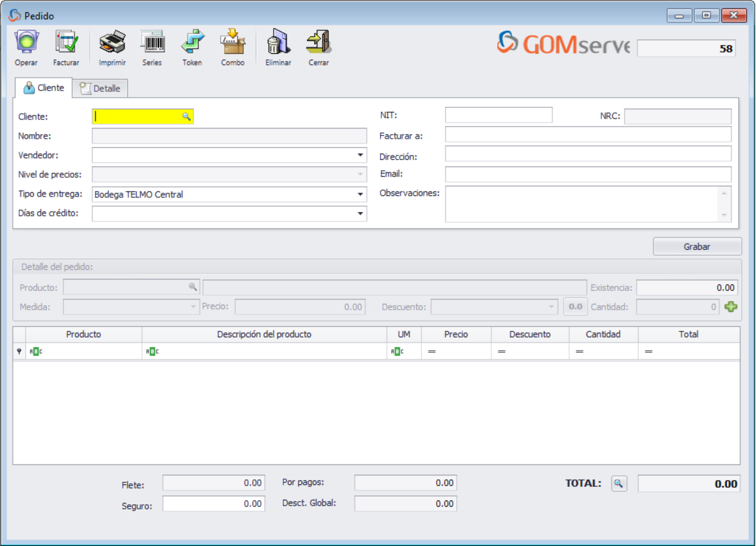Open the Tipo de entrega dropdown
This screenshot has height=546, width=756.
(x=360, y=195)
